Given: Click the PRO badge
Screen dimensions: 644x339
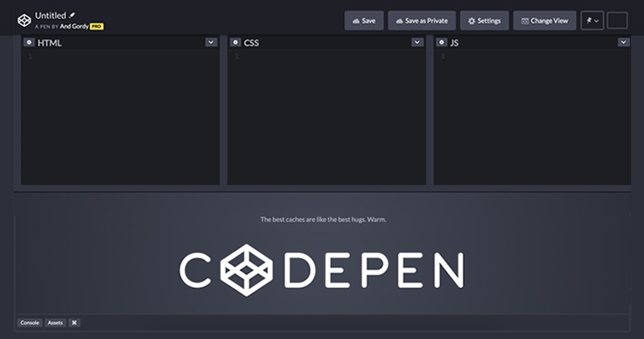Looking at the screenshot, I should point(97,27).
